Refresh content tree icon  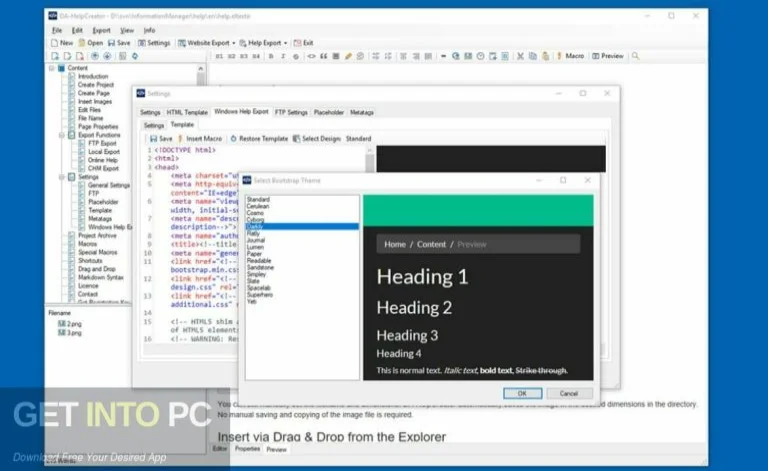[x=135, y=56]
